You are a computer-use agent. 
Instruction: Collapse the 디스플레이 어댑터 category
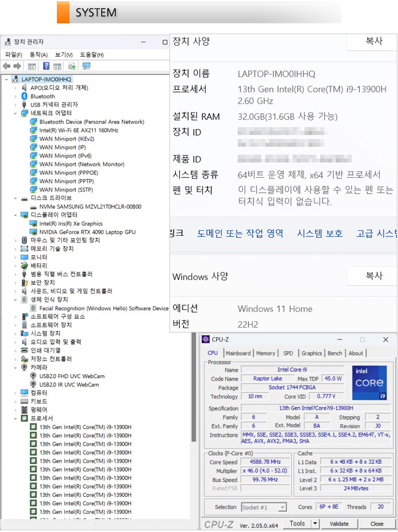tap(15, 215)
